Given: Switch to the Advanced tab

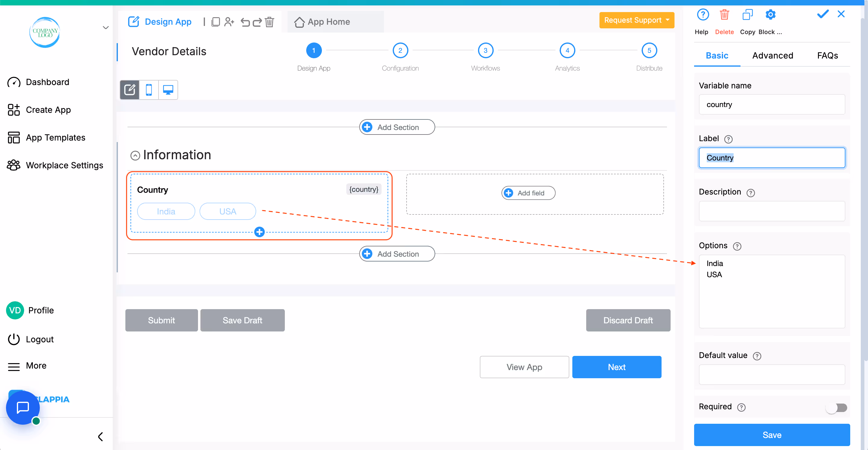Looking at the screenshot, I should click(772, 55).
